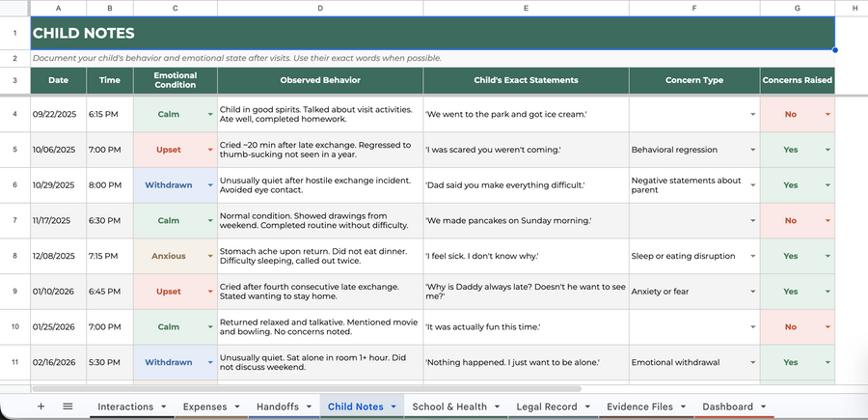Select the Child Notes sheet tab
This screenshot has width=868, height=420.
click(x=355, y=406)
